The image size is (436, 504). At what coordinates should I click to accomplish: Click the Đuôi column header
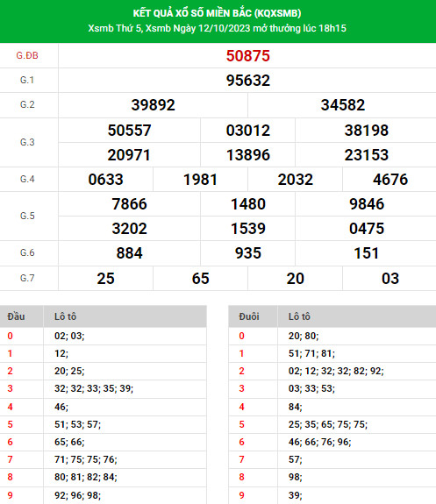(249, 316)
